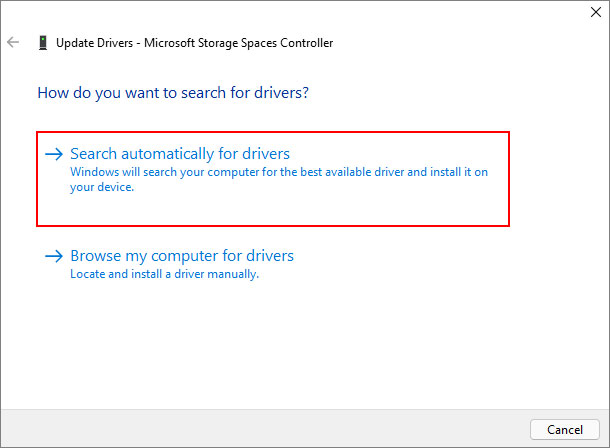Click the storage controller device icon
Viewport: 610px width, 448px height.
click(42, 43)
